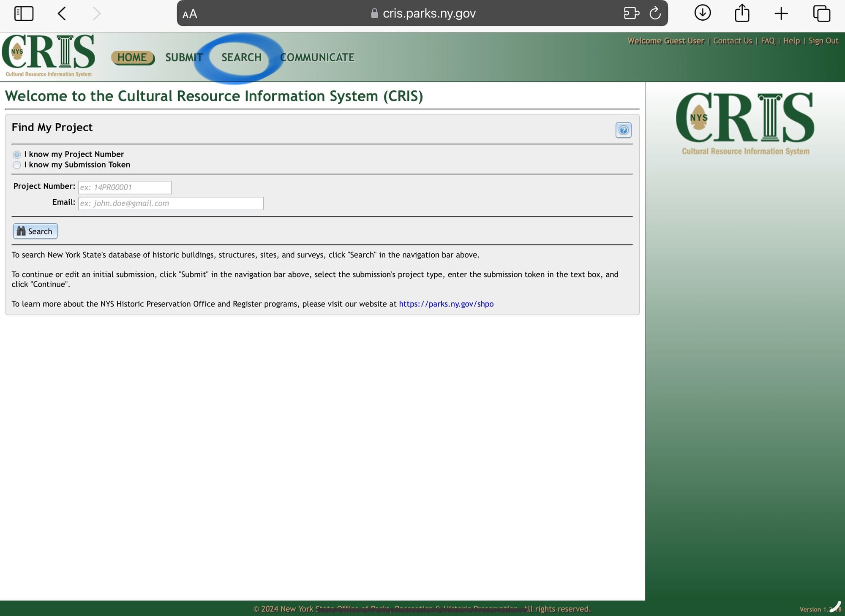The height and width of the screenshot is (616, 845).
Task: Open a new tab with plus icon
Action: (781, 14)
